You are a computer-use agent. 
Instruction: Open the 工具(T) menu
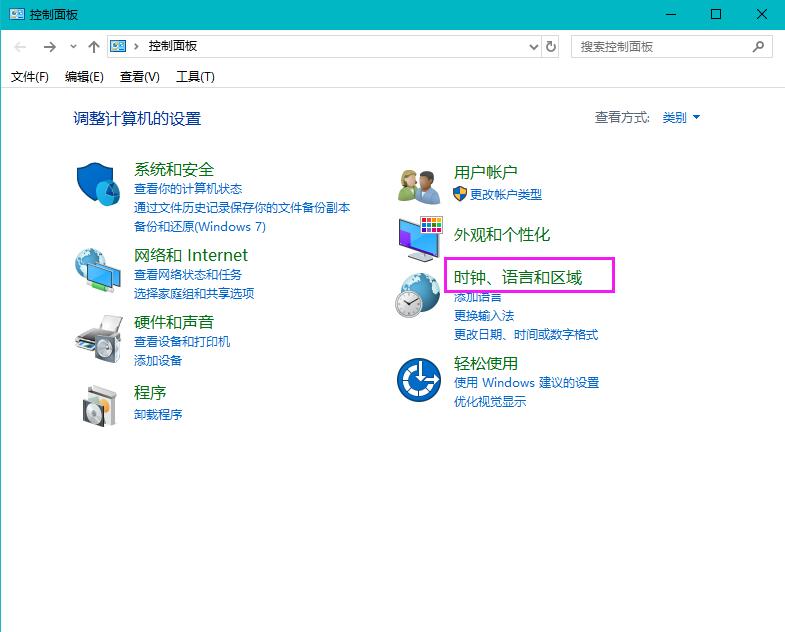point(195,77)
